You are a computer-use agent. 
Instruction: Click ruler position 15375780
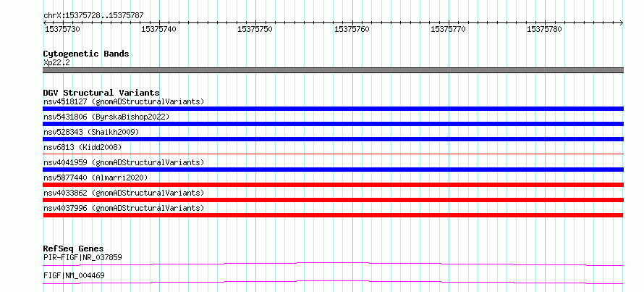(x=545, y=30)
